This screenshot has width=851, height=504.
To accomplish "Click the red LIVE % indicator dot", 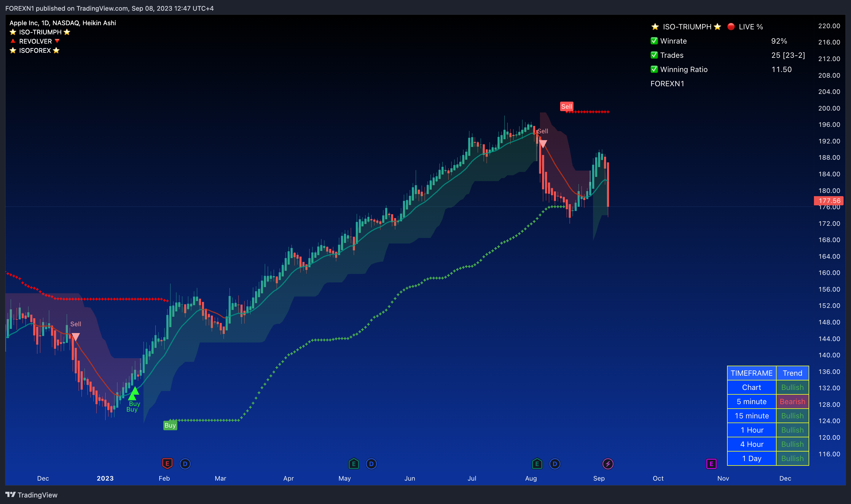I will (x=731, y=26).
